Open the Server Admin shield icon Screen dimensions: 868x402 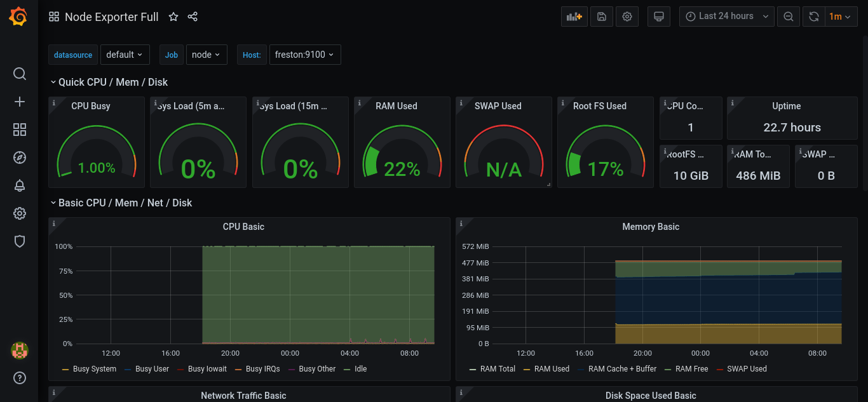[x=20, y=241]
